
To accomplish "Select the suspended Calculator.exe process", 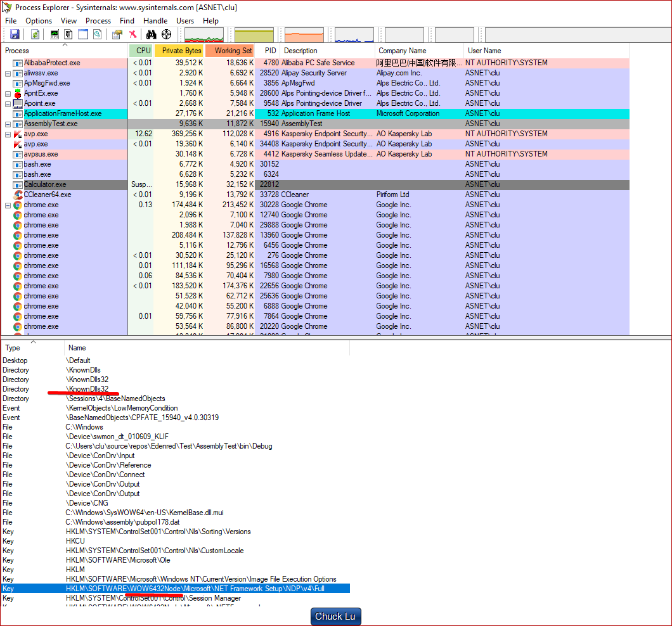I will [315, 184].
